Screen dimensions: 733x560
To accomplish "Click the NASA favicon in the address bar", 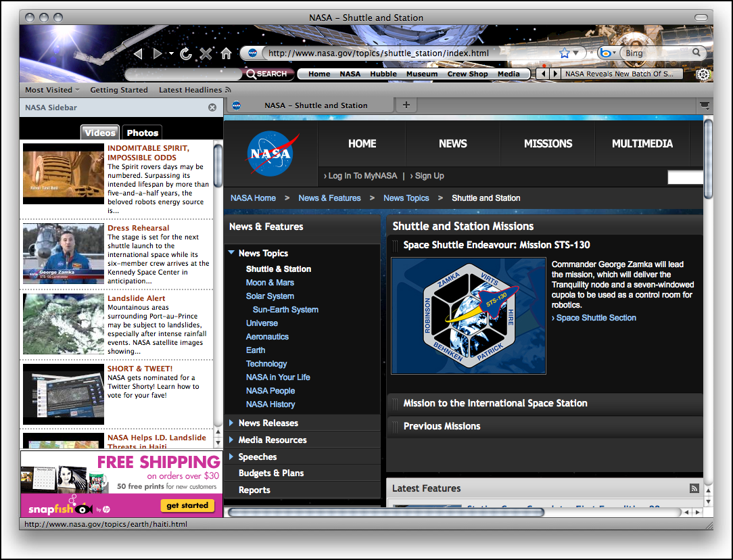I will coord(252,53).
